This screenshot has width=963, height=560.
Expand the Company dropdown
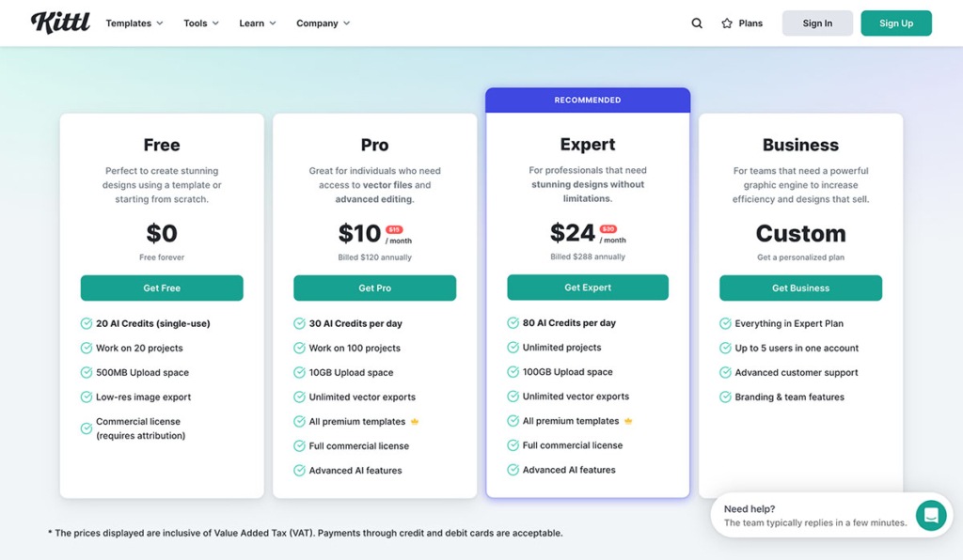[x=322, y=23]
